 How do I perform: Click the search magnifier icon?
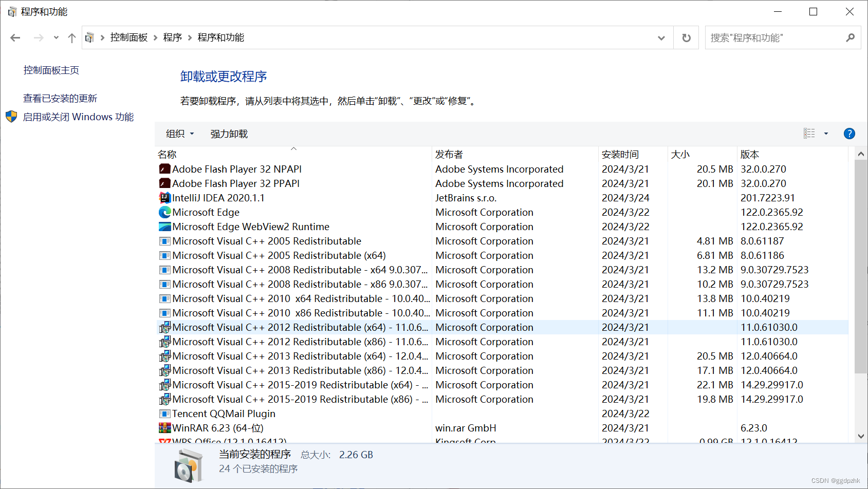point(850,37)
